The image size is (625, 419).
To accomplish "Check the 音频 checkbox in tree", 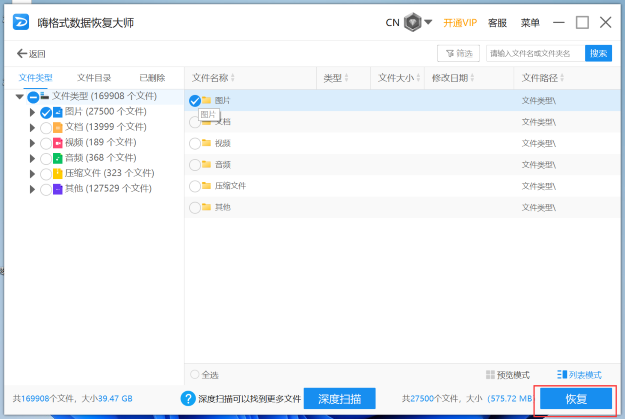I will pyautogui.click(x=46, y=159).
